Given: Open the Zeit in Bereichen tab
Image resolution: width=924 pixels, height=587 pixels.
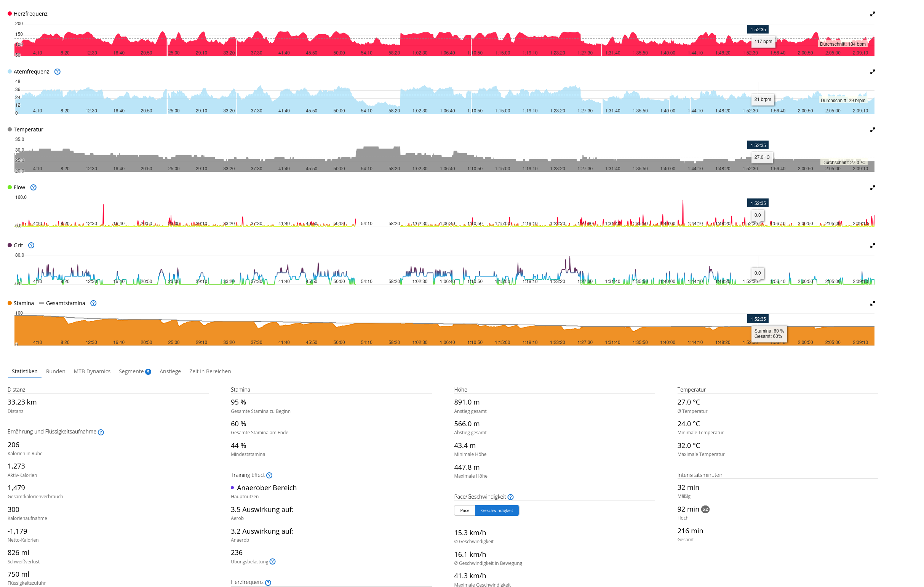Looking at the screenshot, I should 210,371.
